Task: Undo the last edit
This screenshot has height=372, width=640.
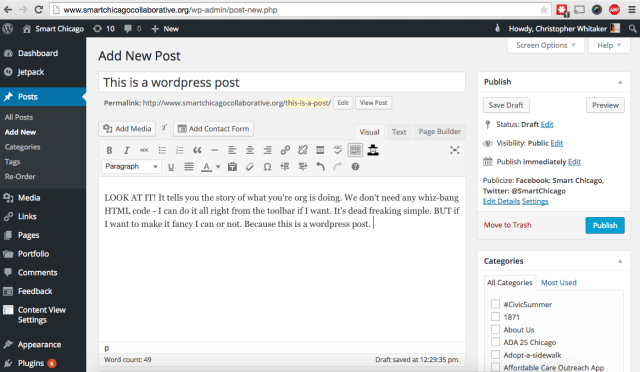Action: click(x=320, y=167)
